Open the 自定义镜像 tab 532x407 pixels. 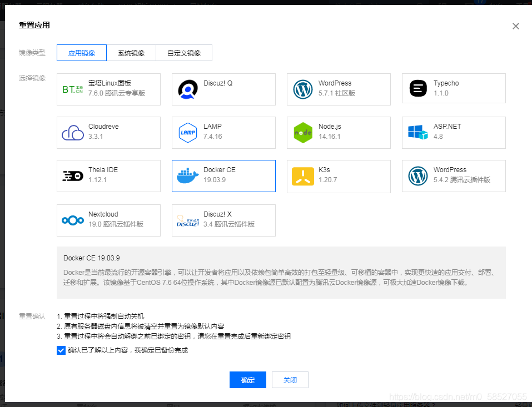[184, 53]
